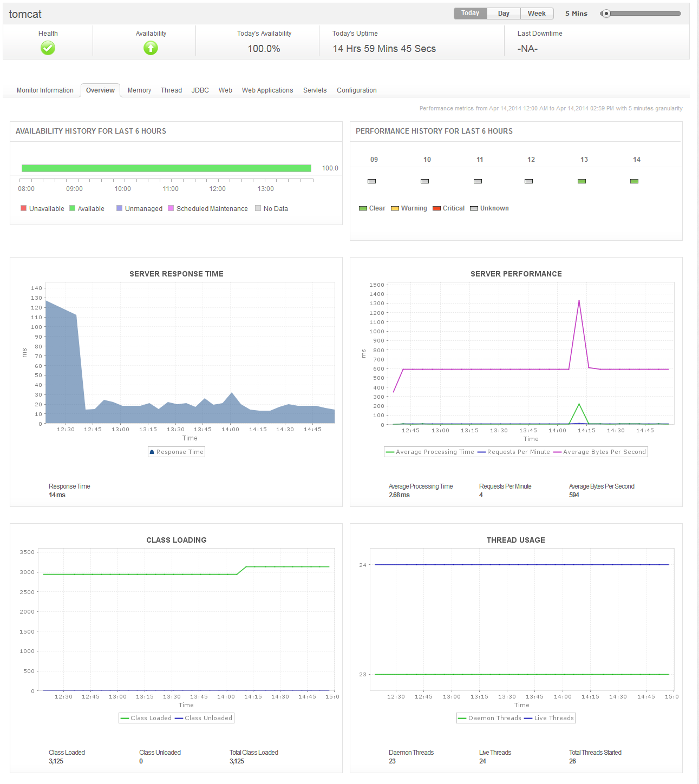Select the Today time range button
Image resolution: width=699 pixels, height=784 pixels.
click(470, 14)
